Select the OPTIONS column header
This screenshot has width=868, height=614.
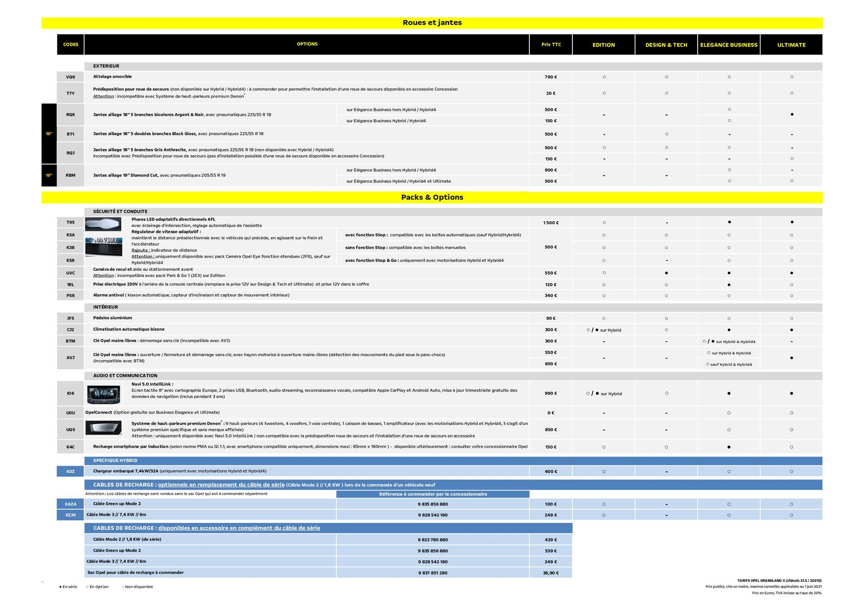(307, 45)
